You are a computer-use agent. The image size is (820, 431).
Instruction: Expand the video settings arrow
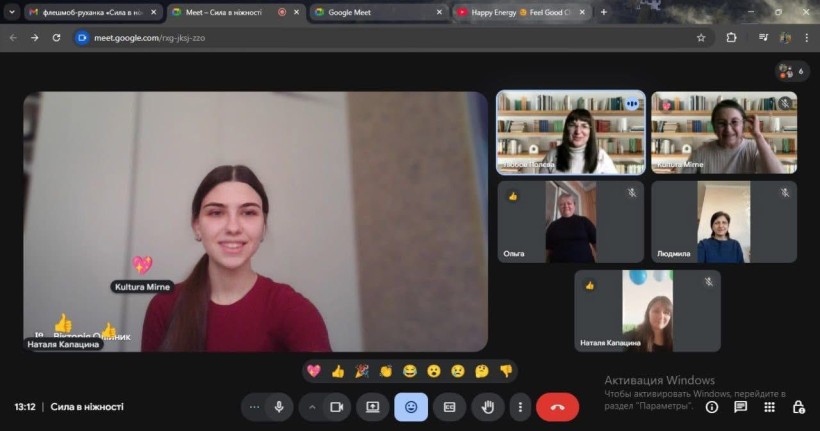click(312, 407)
